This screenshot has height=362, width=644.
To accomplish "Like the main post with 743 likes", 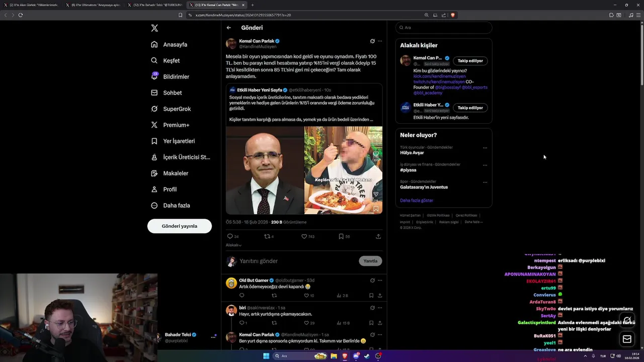I will click(x=304, y=236).
